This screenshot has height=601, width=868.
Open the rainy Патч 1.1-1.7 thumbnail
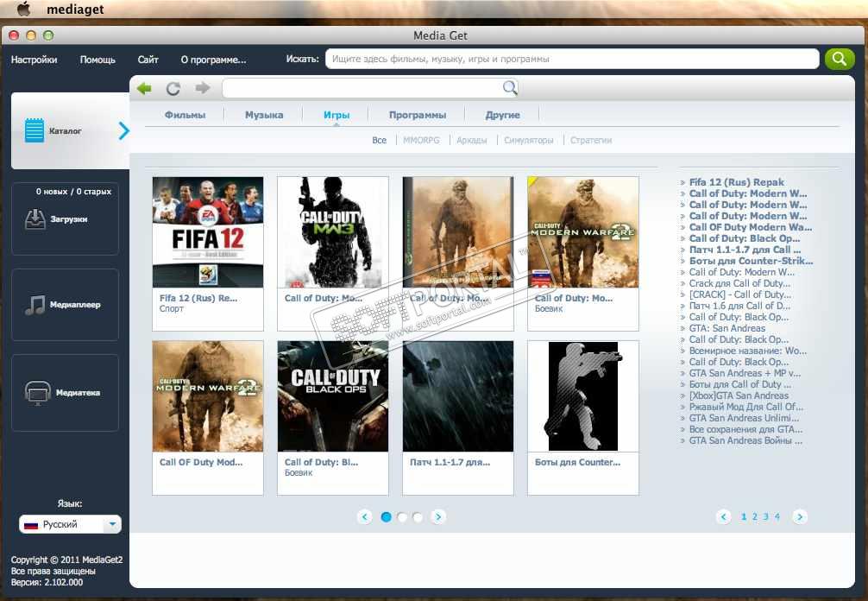458,396
